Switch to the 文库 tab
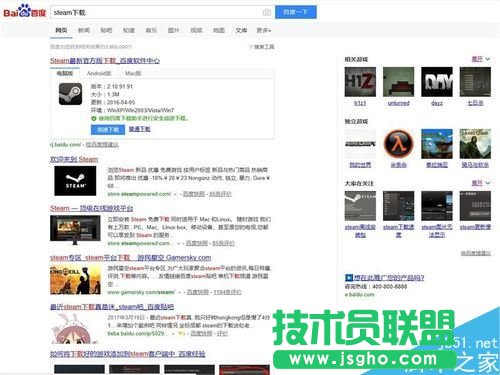 point(241,30)
